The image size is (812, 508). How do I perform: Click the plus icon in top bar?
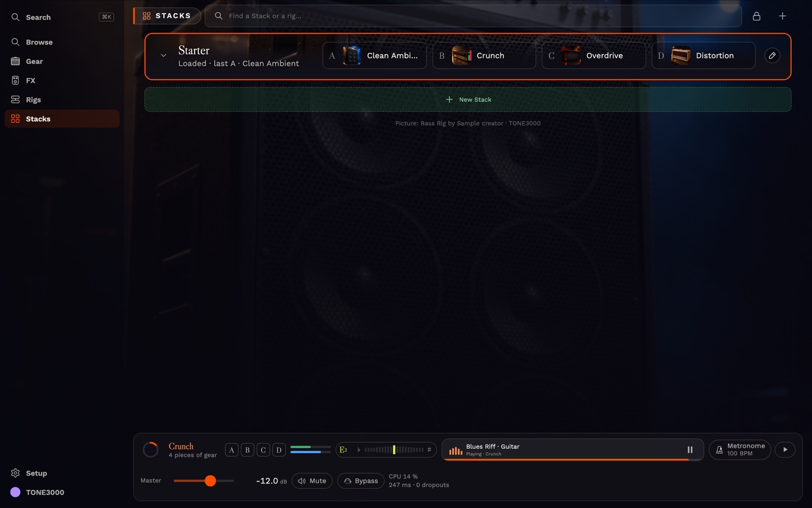click(782, 16)
